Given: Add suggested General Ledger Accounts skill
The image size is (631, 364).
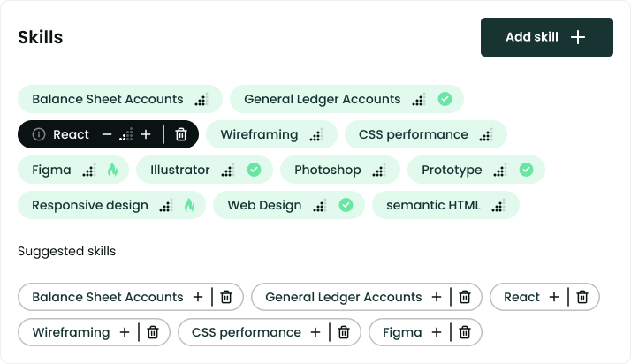Looking at the screenshot, I should (x=437, y=297).
